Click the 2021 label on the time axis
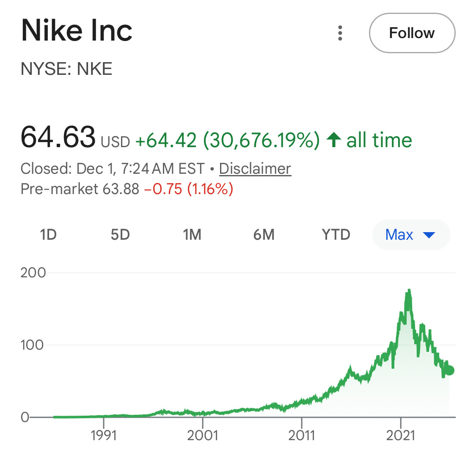 (x=401, y=436)
